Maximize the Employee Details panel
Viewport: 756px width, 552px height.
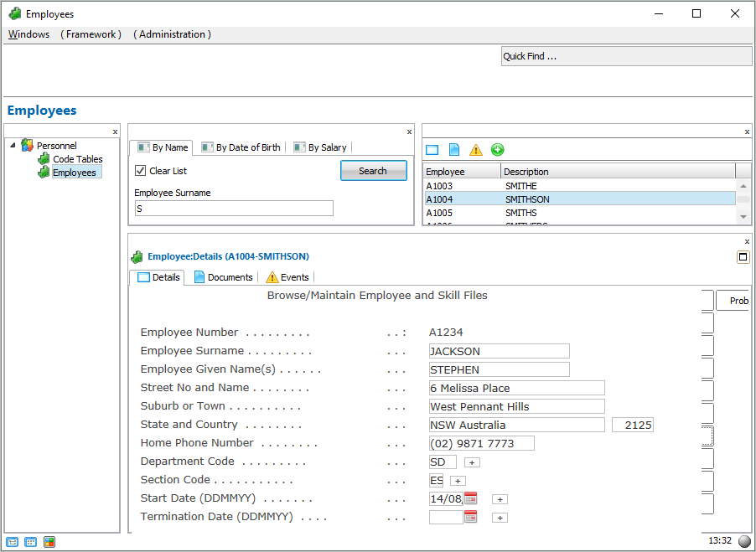pos(743,257)
